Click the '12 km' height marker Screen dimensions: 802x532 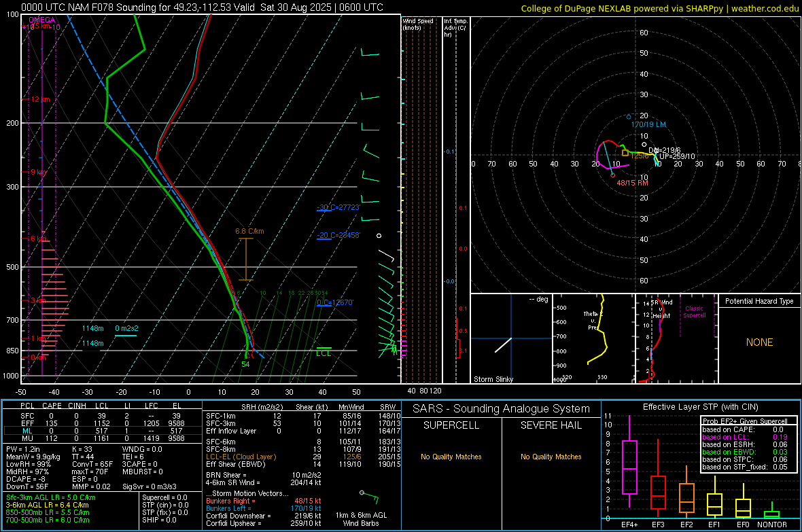(40, 99)
